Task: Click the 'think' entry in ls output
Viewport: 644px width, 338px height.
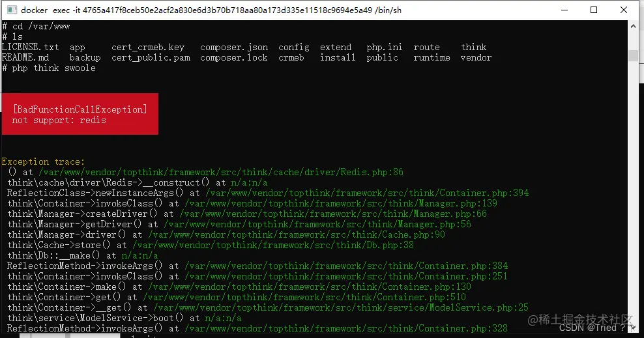Action: click(474, 47)
